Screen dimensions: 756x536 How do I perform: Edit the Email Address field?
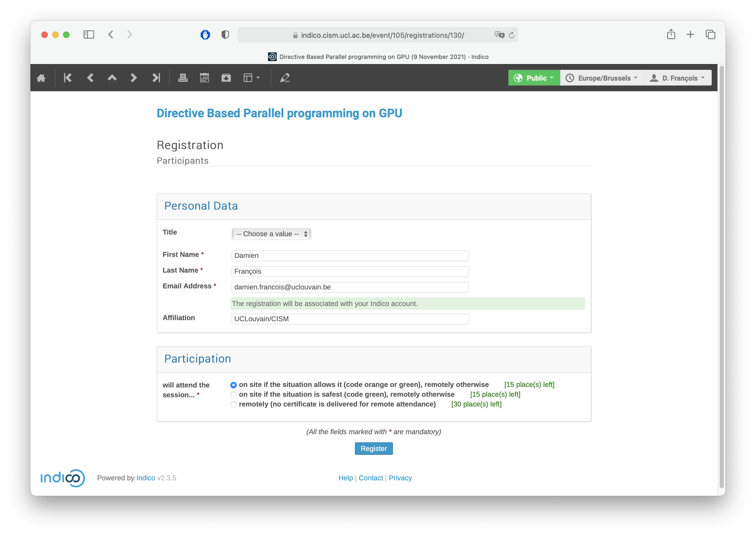pos(350,287)
